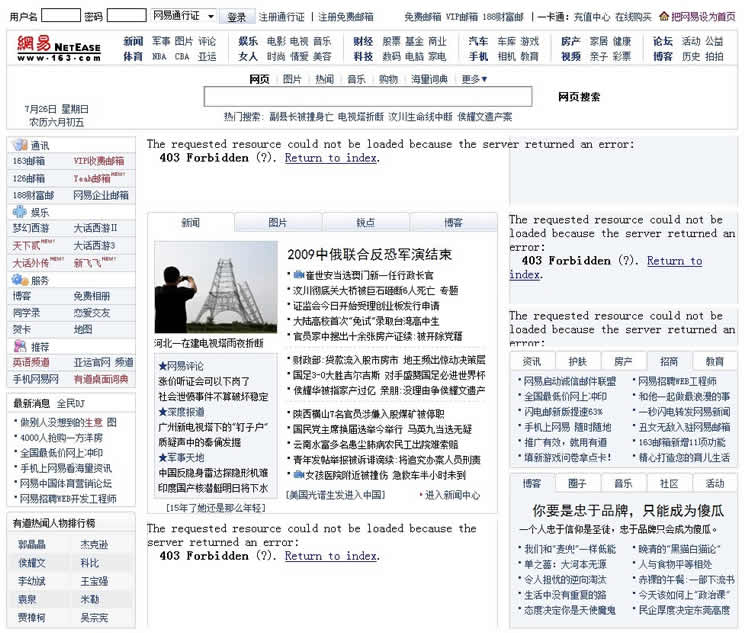This screenshot has height=633, width=744.
Task: Click the house icon for setting homepage
Action: point(664,17)
